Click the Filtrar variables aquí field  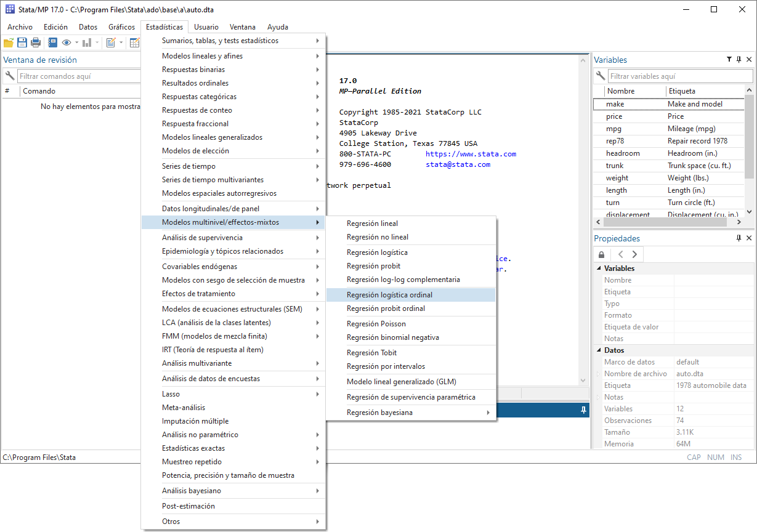pos(680,76)
